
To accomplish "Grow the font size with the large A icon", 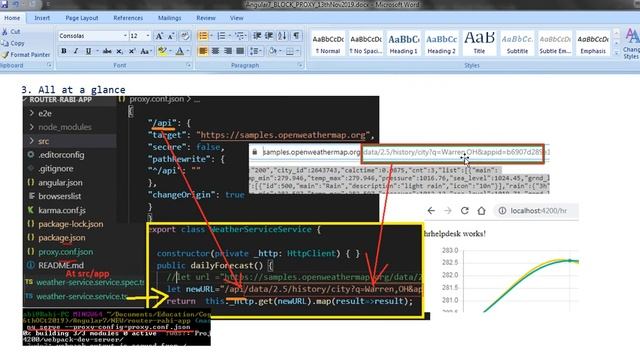I will coord(159,36).
